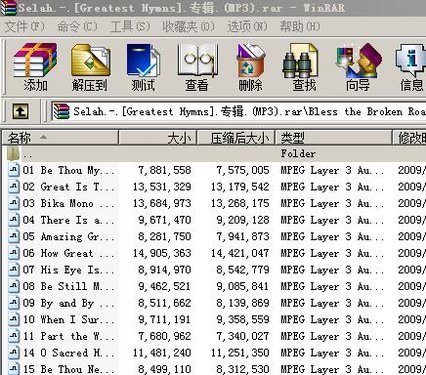Click the 'Folder' type of parent row
The height and width of the screenshot is (375, 426).
pyautogui.click(x=298, y=154)
